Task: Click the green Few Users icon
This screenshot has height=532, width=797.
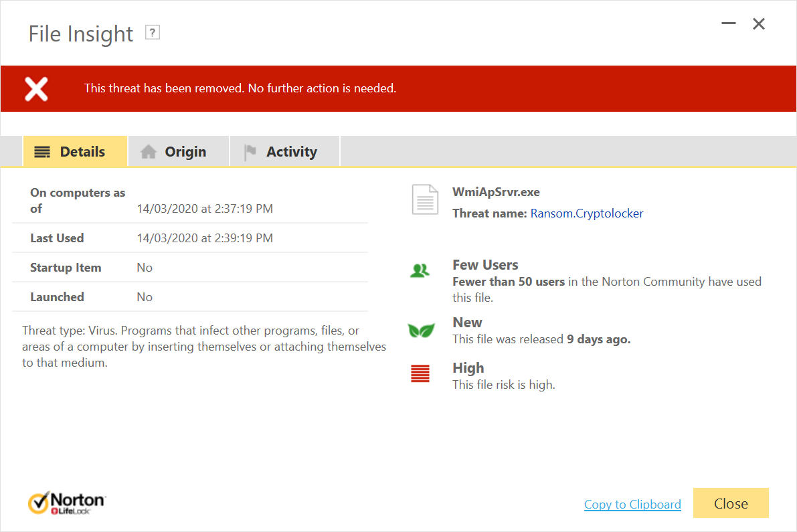Action: click(420, 271)
